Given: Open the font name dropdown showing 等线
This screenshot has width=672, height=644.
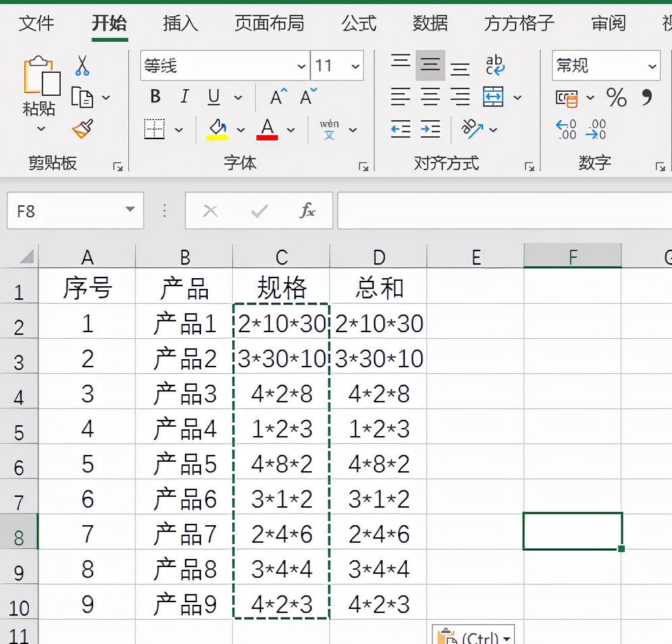Looking at the screenshot, I should click(x=302, y=65).
